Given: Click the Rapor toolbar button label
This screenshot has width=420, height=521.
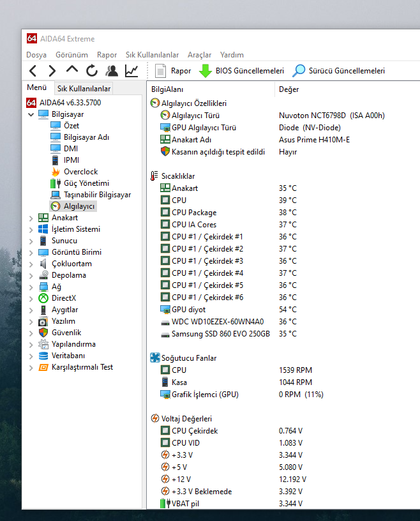Looking at the screenshot, I should click(181, 71).
